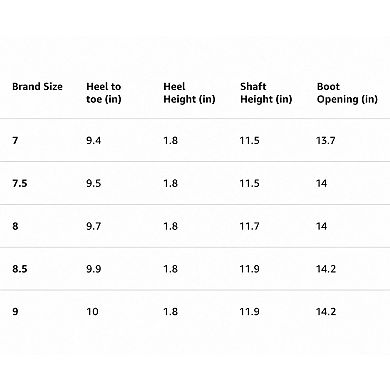Click boot opening 14.2 in size 9 row
The width and height of the screenshot is (390, 390).
point(326,312)
